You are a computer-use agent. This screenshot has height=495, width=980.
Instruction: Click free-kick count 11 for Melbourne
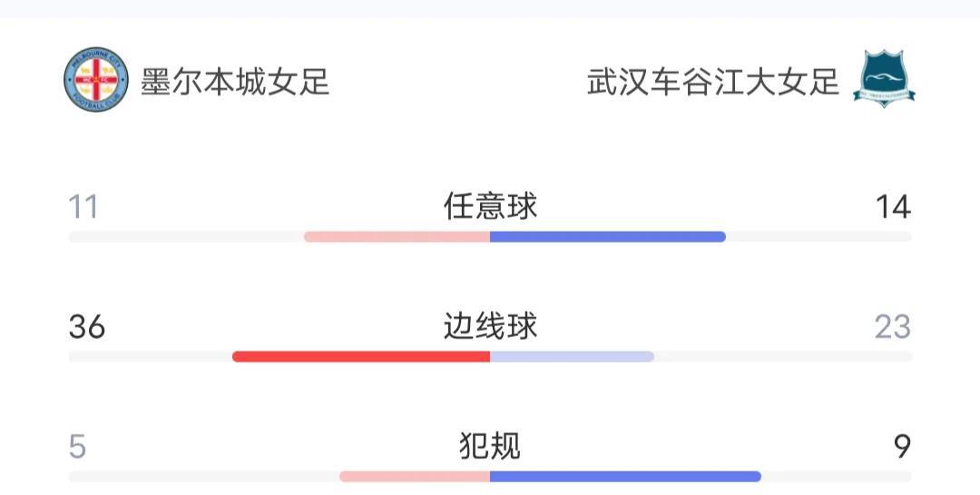(x=83, y=206)
